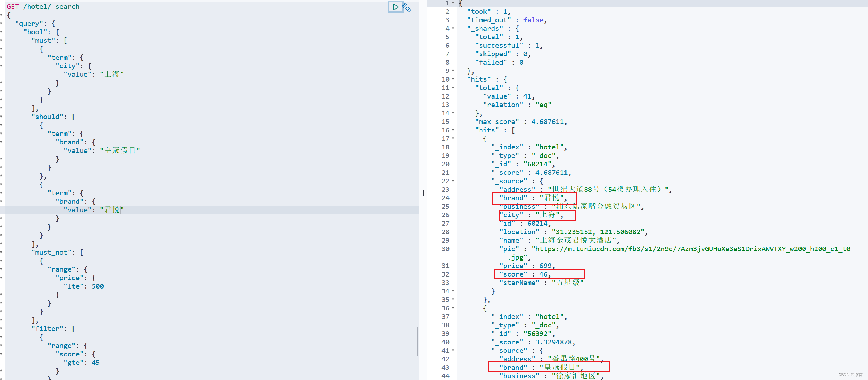Viewport: 868px width, 380px height.
Task: Click the "query" key in request editor
Action: pyautogui.click(x=29, y=24)
